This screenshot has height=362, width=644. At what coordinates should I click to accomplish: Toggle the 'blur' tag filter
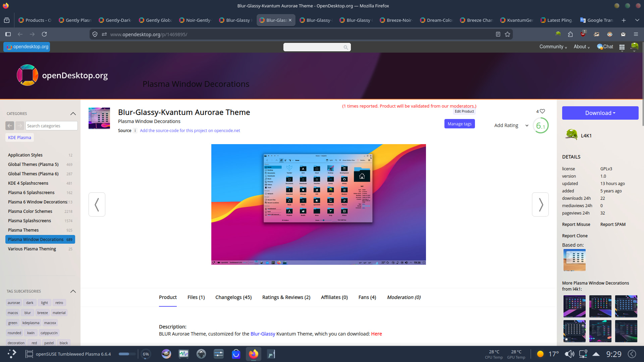(x=28, y=313)
